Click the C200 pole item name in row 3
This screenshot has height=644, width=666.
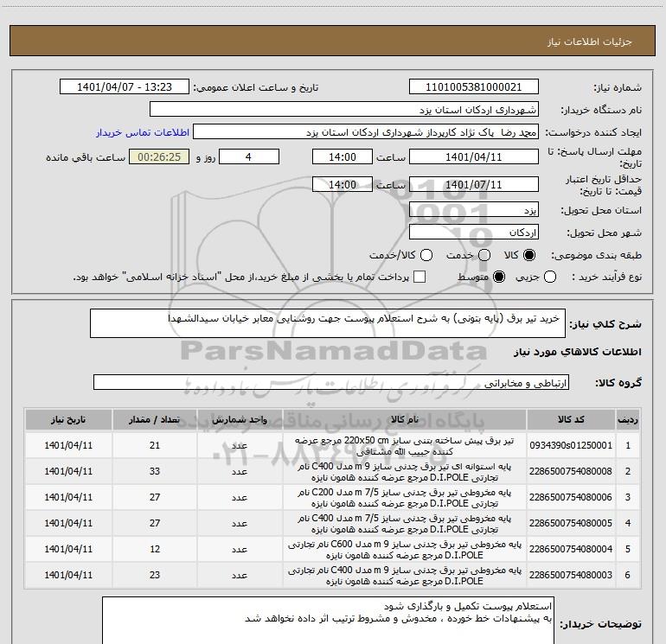coord(405,498)
